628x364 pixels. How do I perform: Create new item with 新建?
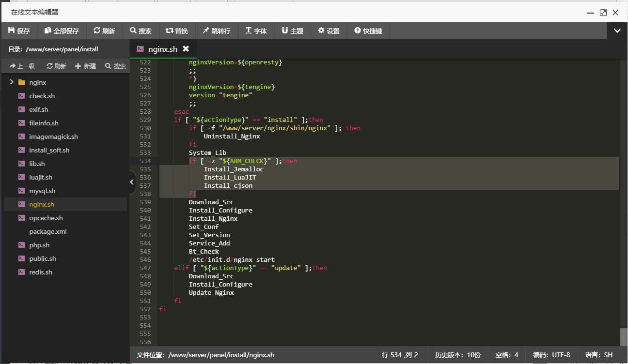86,66
